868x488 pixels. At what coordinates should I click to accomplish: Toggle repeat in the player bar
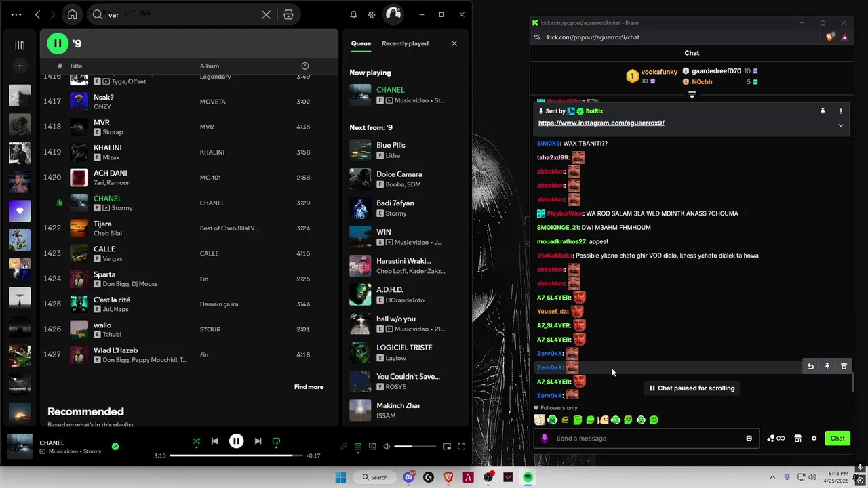(x=276, y=441)
